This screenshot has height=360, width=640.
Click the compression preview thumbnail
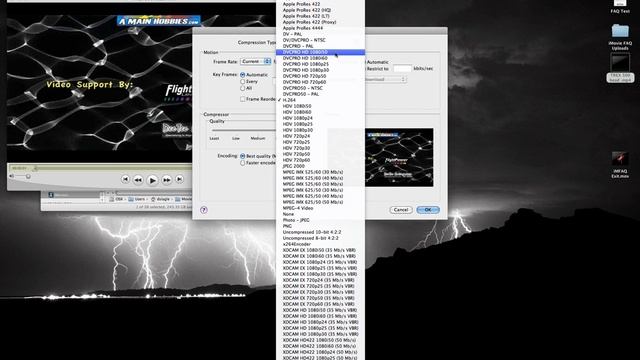399,158
